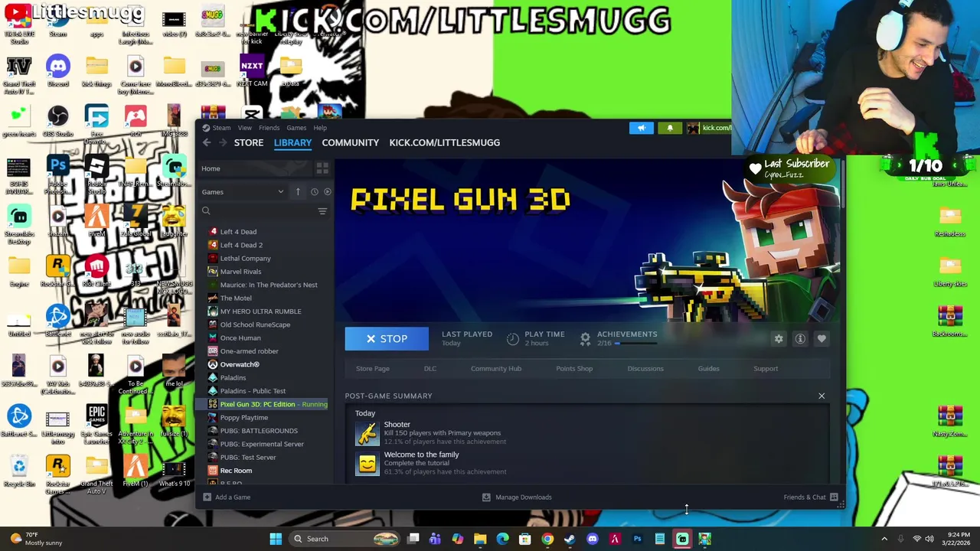
Task: Open the Shooter achievement icon
Action: click(367, 433)
